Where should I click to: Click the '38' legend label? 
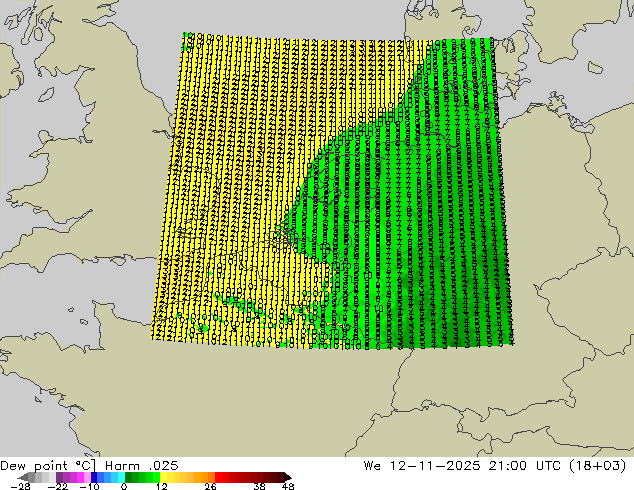point(259,486)
